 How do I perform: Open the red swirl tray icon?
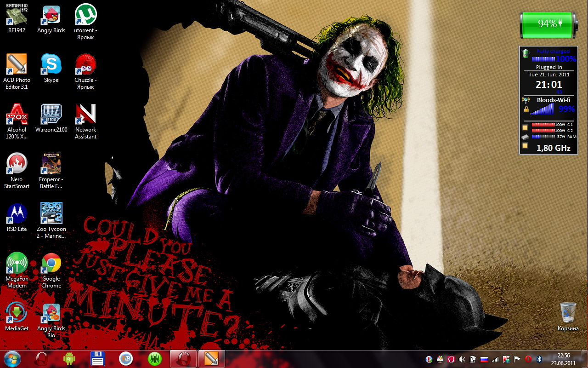pyautogui.click(x=451, y=359)
